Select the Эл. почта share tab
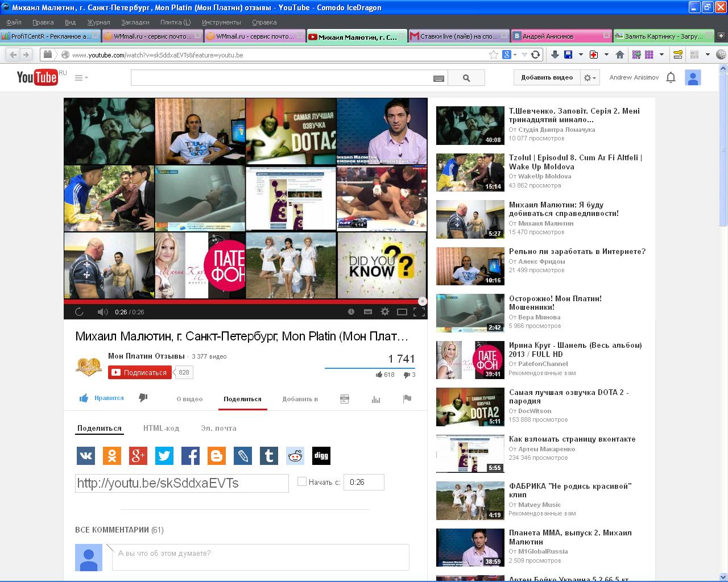Screen dimensions: 728x582 [218, 428]
